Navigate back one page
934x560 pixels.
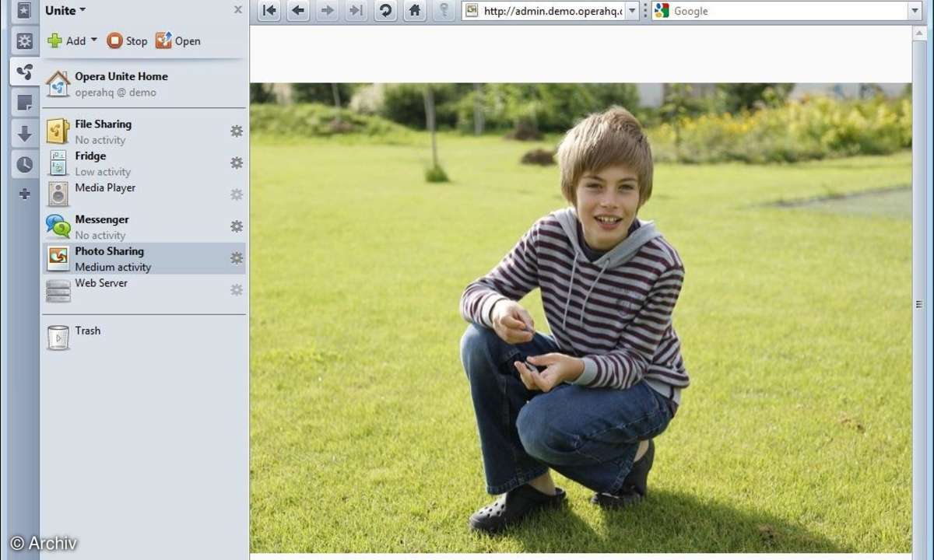(298, 11)
